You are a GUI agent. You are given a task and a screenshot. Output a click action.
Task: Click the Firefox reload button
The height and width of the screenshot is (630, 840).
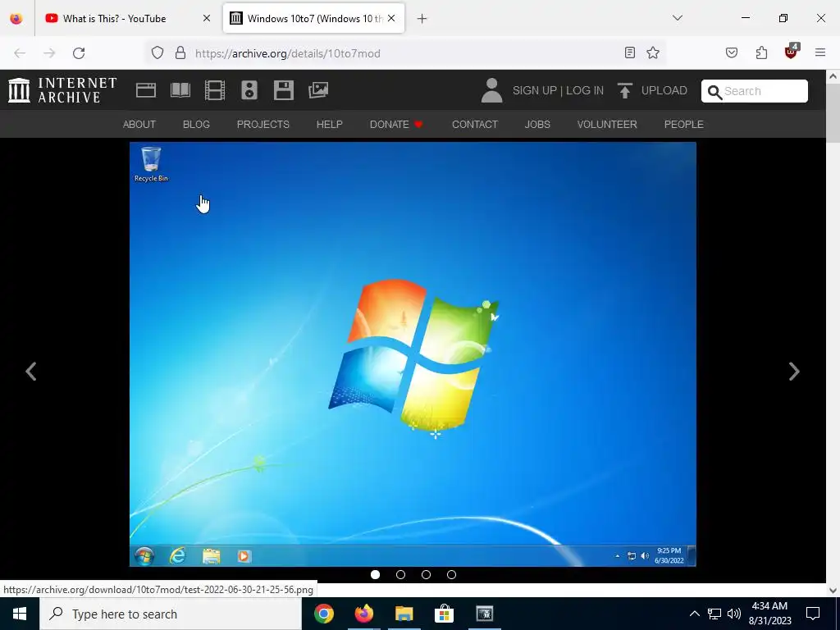[x=79, y=53]
